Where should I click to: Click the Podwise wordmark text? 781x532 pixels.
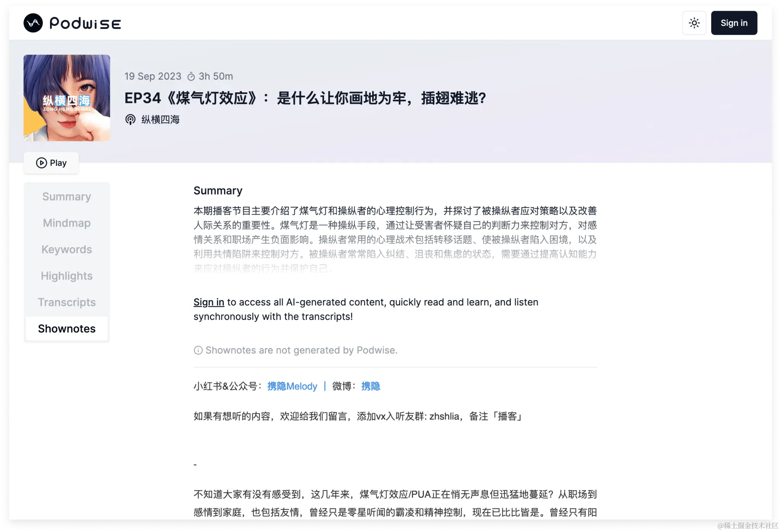pos(85,24)
